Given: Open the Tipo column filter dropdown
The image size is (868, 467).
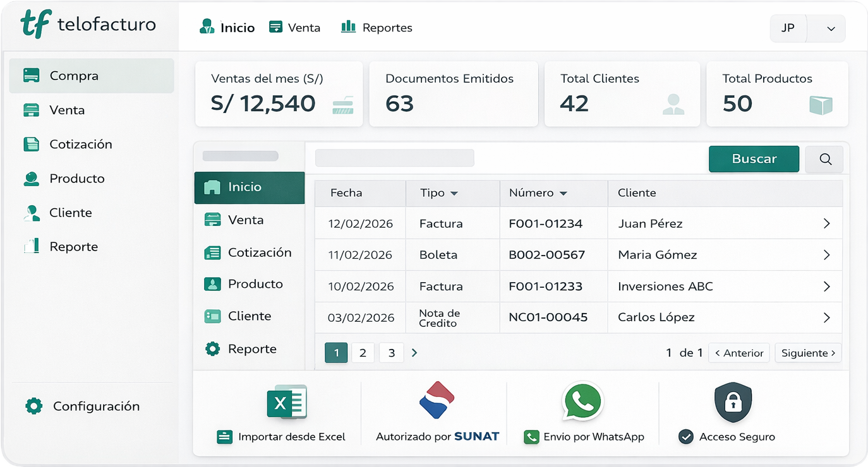Looking at the screenshot, I should pyautogui.click(x=454, y=193).
